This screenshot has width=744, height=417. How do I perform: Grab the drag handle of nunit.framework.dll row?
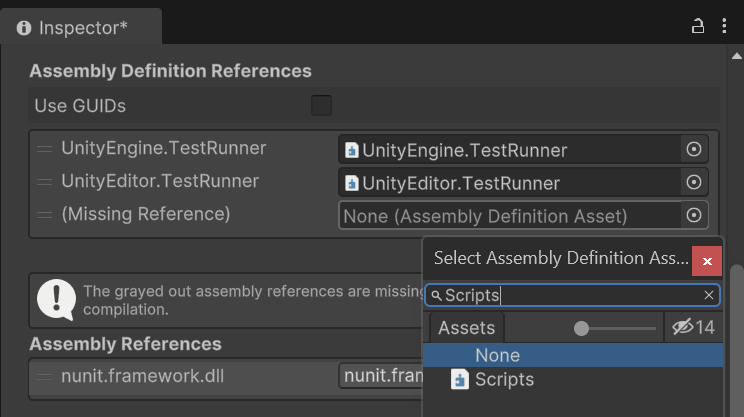pos(45,377)
